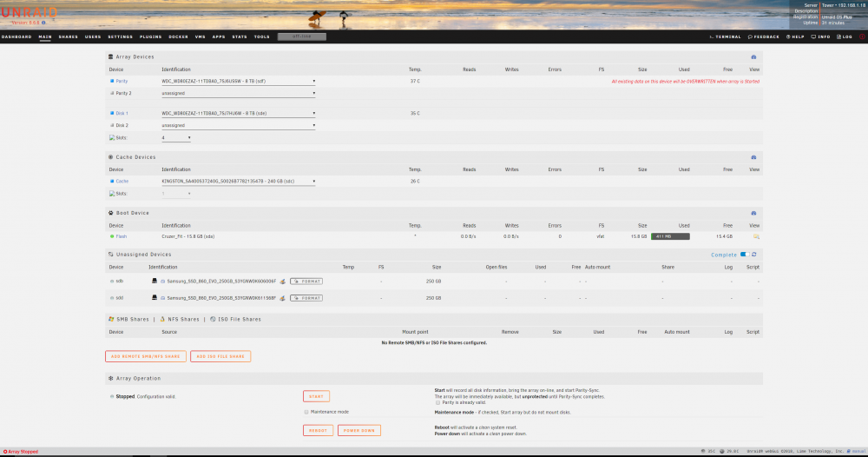Toggle Help in the nav bar

click(x=795, y=37)
